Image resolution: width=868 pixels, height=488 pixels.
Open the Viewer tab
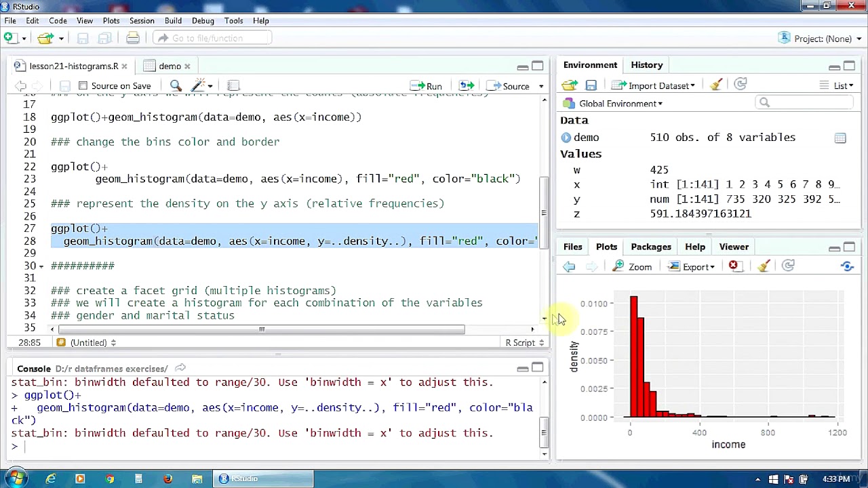click(734, 247)
